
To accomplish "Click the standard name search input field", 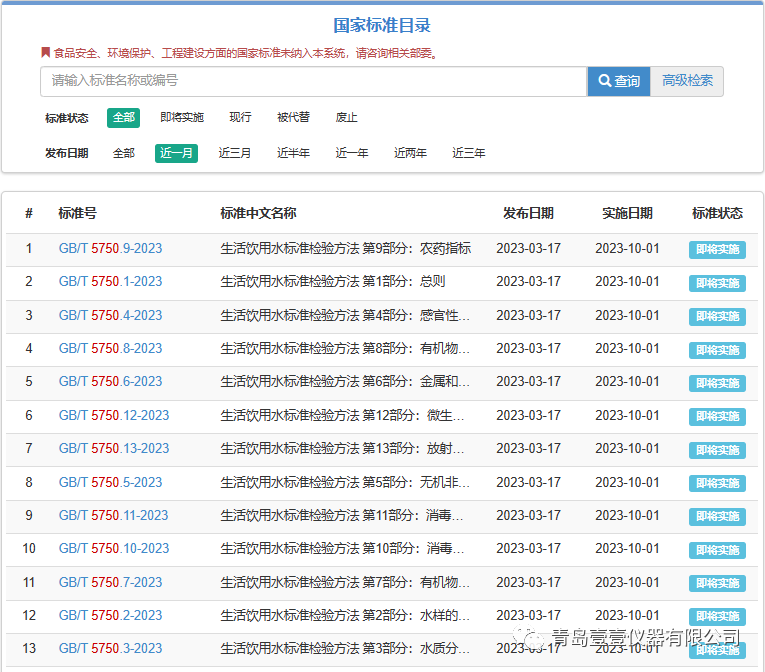I will pyautogui.click(x=313, y=81).
